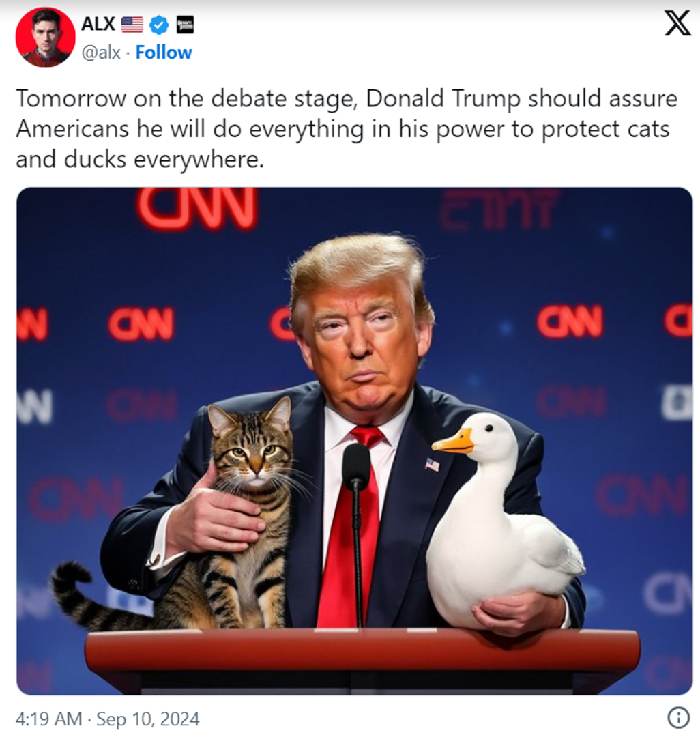Click the flag lapel pin on the suit
700x737 pixels.
433,465
